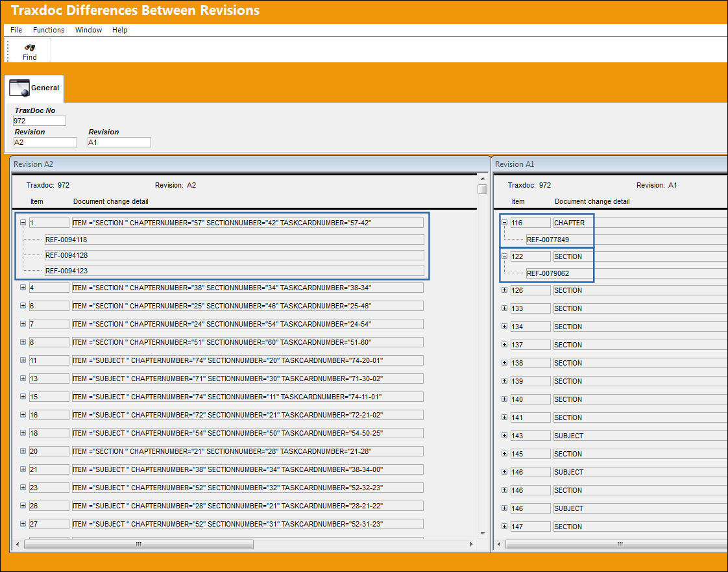Click Revision A1 horizontal scroll left arrow
Viewport: 728px width, 572px height.
pos(499,544)
